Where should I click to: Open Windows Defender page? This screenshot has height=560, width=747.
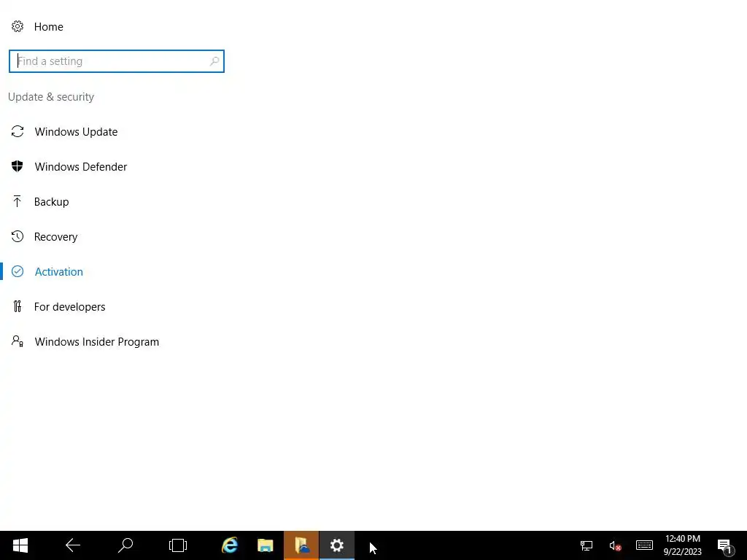[x=81, y=167]
